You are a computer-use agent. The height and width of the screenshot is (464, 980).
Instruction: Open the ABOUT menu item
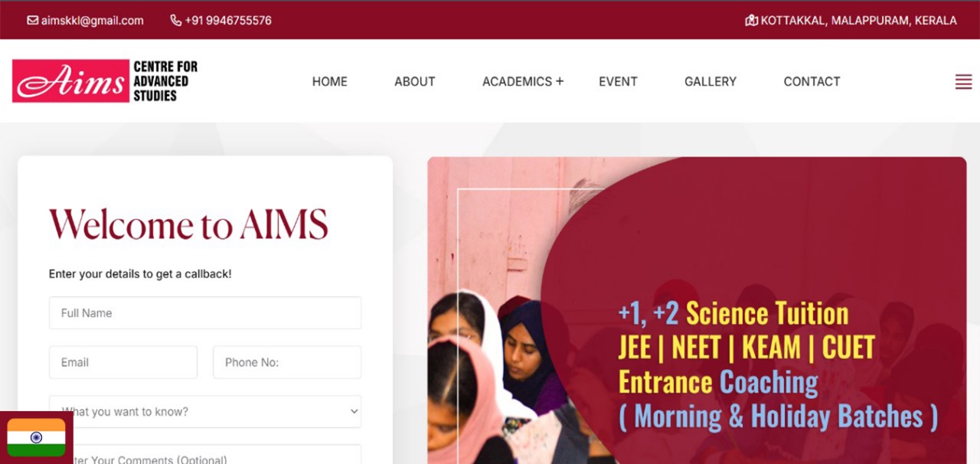pos(415,81)
